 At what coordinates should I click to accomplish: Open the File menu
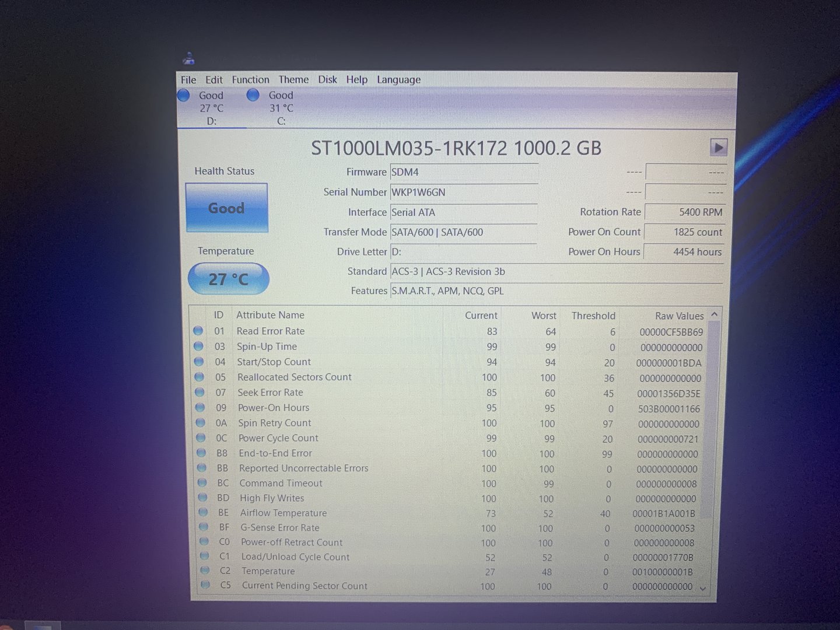tap(188, 80)
